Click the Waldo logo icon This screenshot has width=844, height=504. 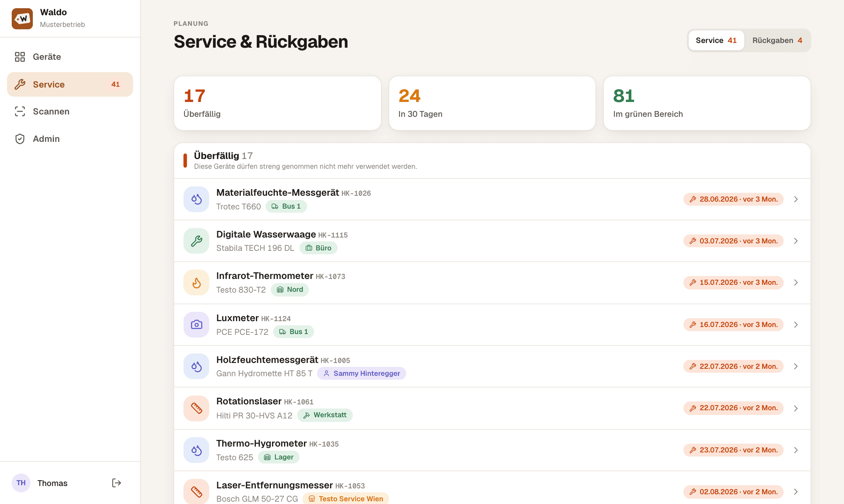22,18
